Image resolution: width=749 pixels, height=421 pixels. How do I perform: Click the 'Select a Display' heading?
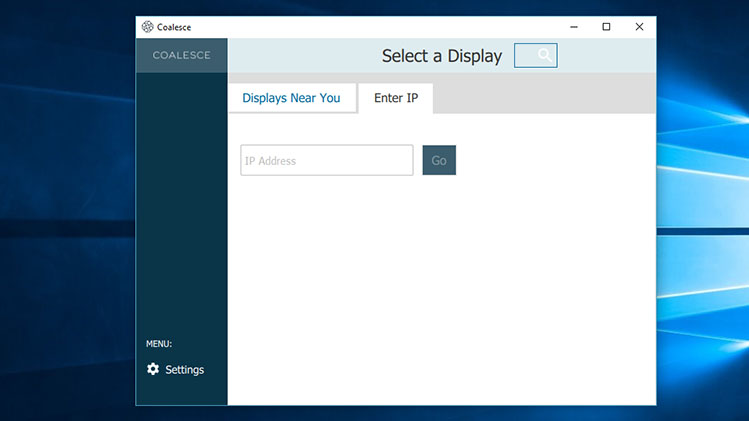[442, 56]
